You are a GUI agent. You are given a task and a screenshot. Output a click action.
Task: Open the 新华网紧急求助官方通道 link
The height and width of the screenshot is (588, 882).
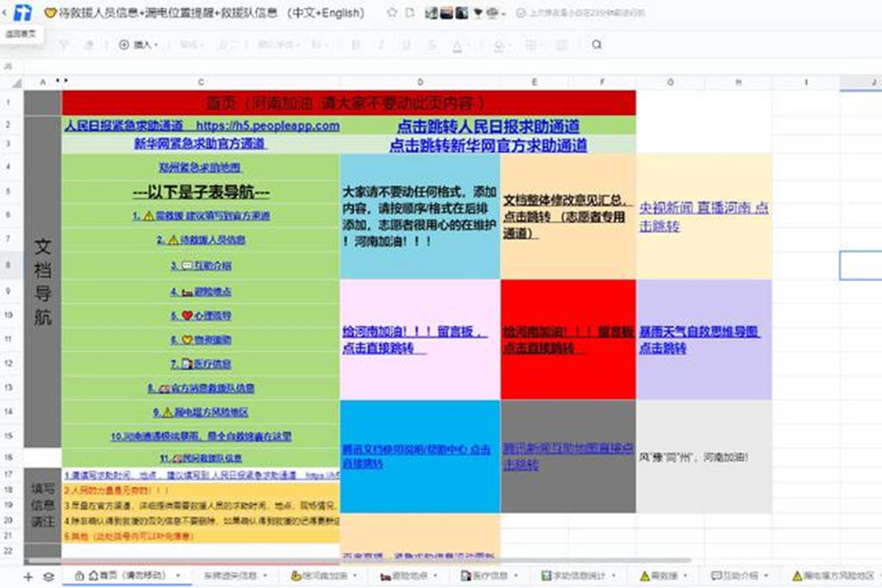click(x=200, y=144)
